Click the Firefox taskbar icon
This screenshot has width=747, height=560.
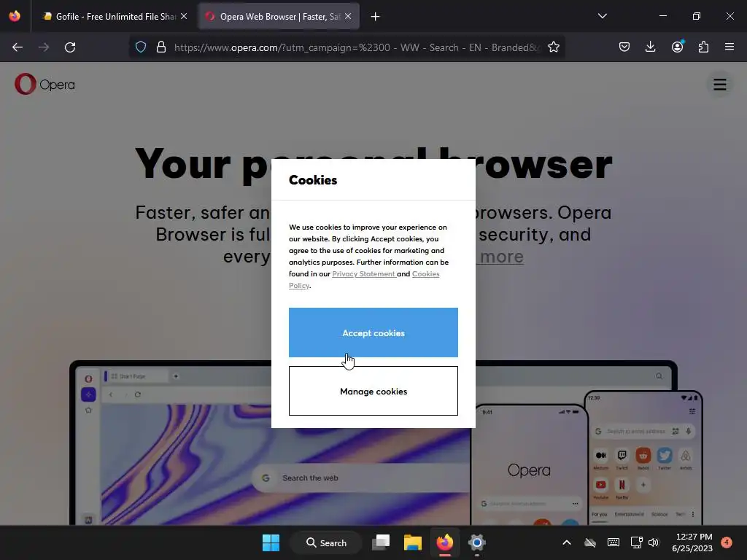[444, 542]
